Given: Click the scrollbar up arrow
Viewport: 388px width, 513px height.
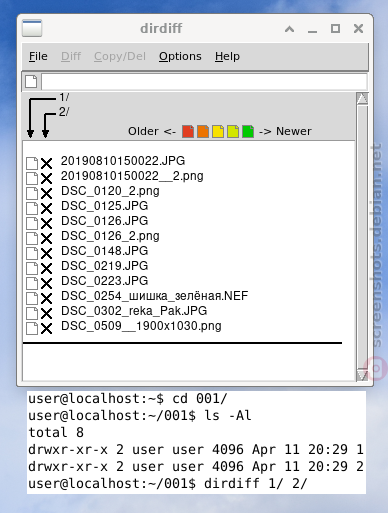Looking at the screenshot, I should coord(362,99).
